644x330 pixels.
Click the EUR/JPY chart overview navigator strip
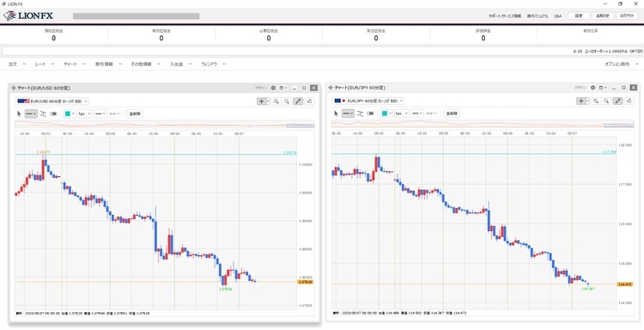(x=483, y=124)
